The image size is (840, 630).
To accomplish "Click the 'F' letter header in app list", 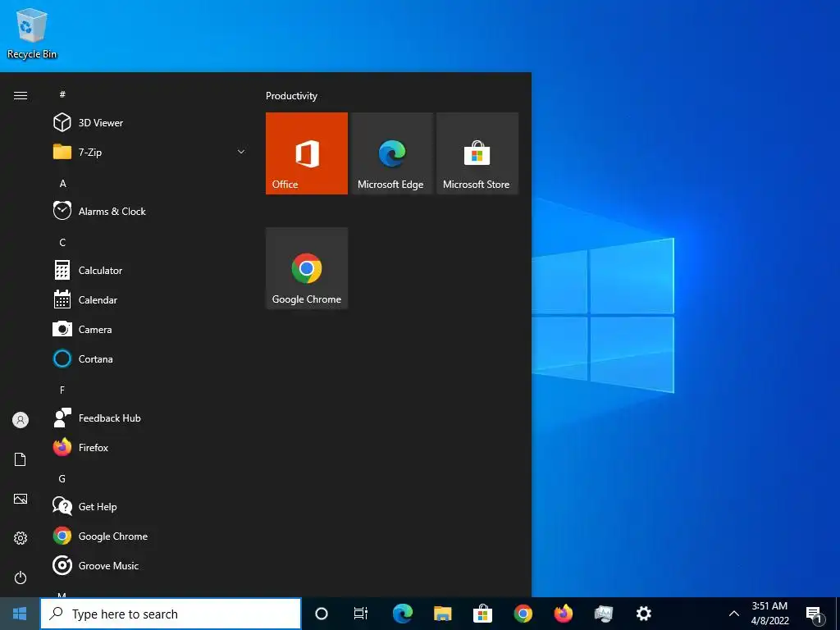I will [62, 390].
